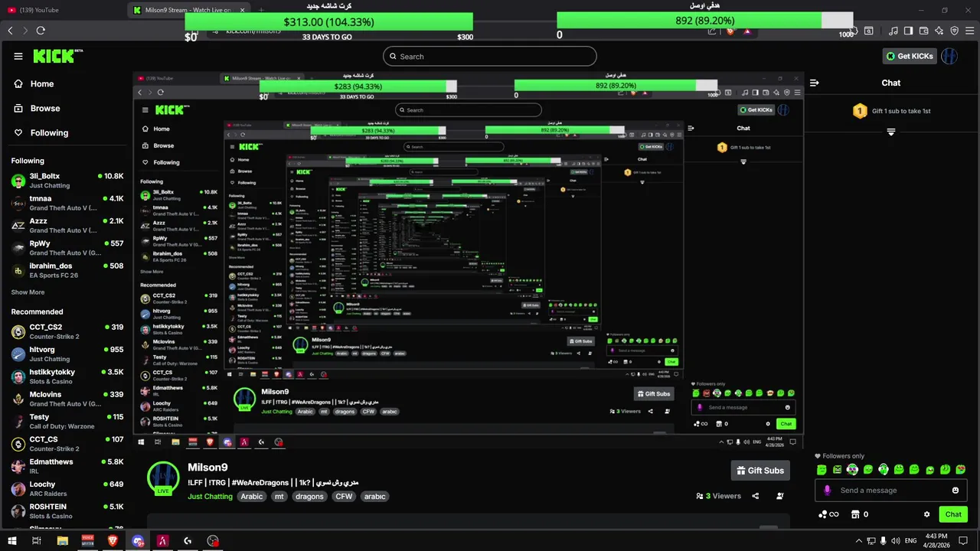Click the CFW tag

click(344, 497)
